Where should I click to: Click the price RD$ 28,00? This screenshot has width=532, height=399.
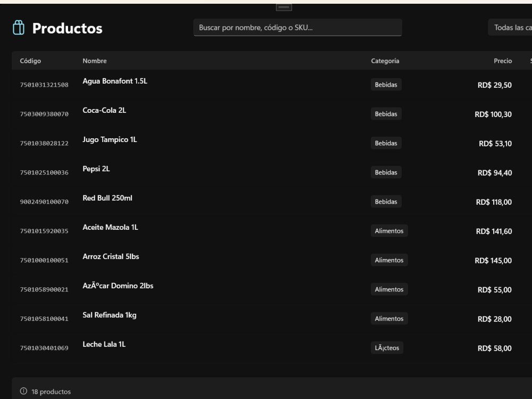coord(495,319)
